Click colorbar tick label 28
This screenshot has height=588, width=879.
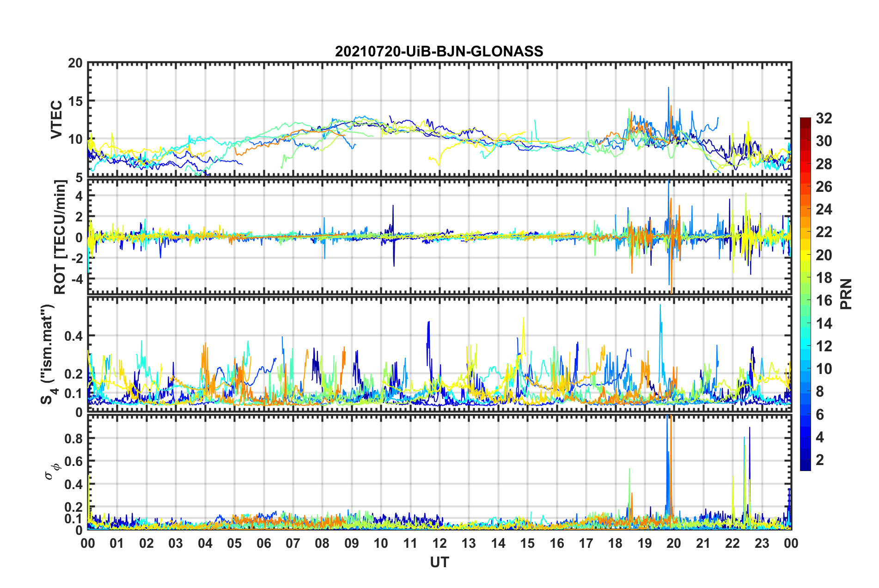pyautogui.click(x=824, y=164)
